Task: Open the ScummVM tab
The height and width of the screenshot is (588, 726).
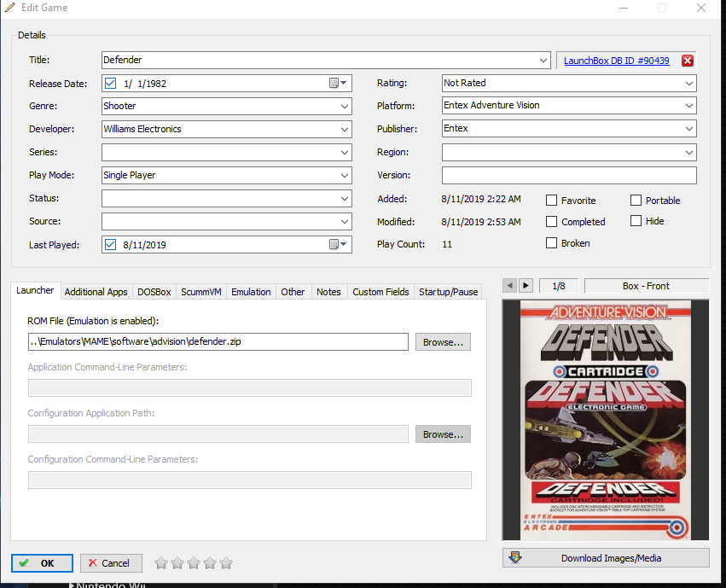Action: click(x=201, y=292)
